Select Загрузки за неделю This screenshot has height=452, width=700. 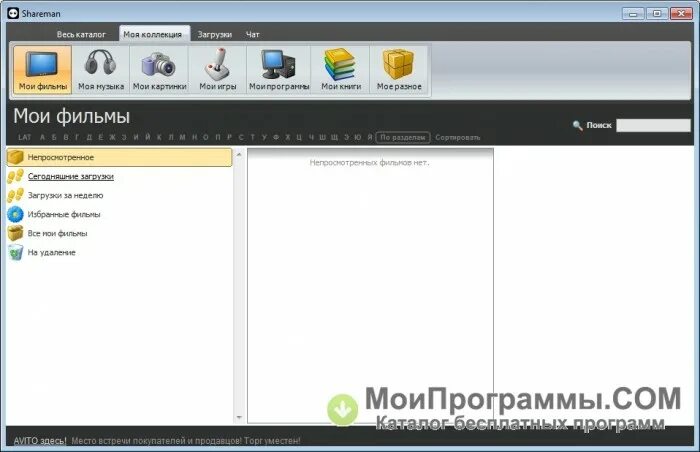(x=65, y=195)
